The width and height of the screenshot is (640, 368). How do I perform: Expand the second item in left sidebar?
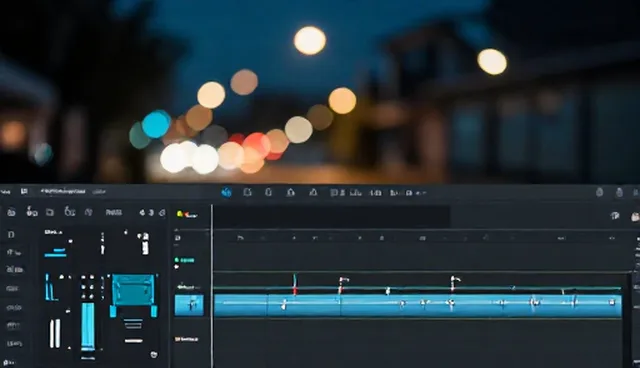click(x=14, y=253)
